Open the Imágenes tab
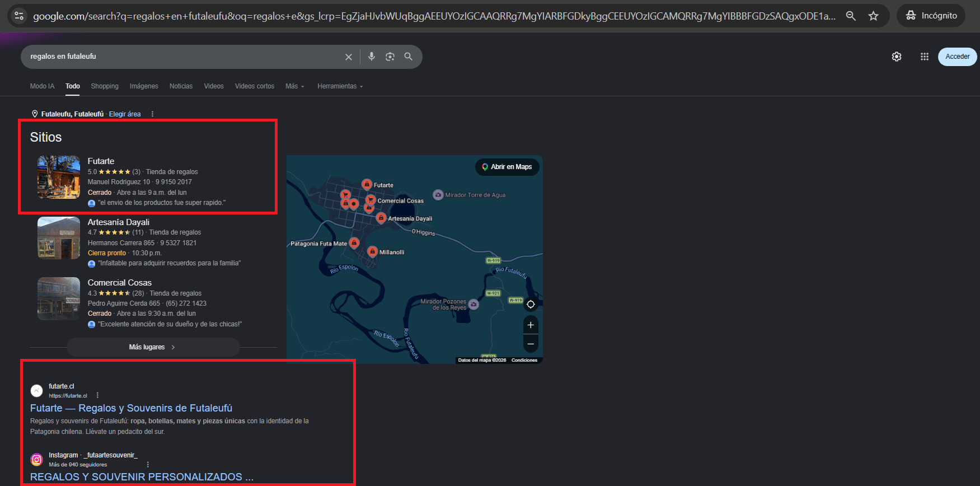Image resolution: width=980 pixels, height=486 pixels. [144, 86]
